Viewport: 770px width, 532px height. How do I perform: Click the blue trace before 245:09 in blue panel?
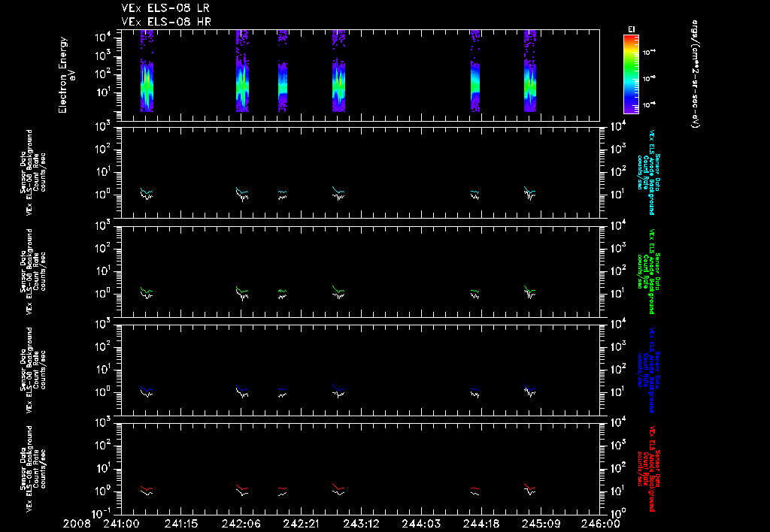(x=530, y=388)
